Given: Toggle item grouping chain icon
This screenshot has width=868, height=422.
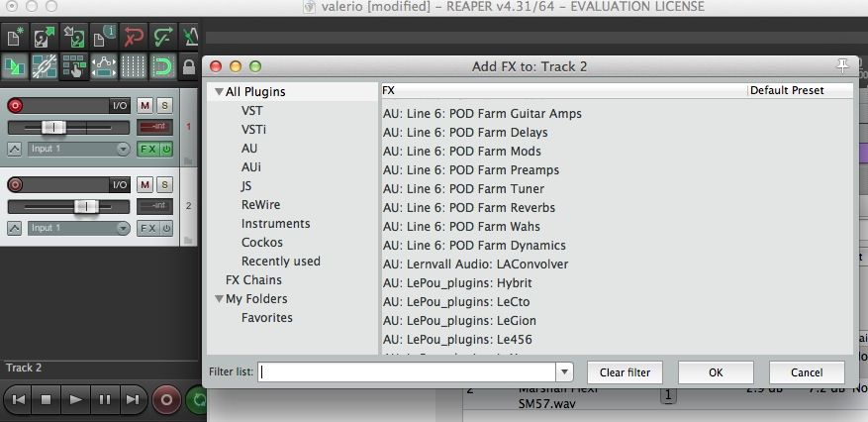Looking at the screenshot, I should pos(45,67).
